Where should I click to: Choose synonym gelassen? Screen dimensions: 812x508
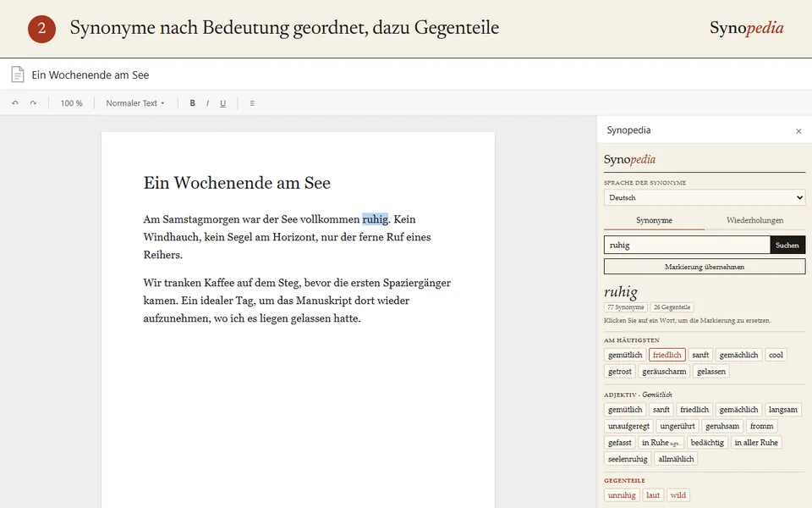click(711, 372)
